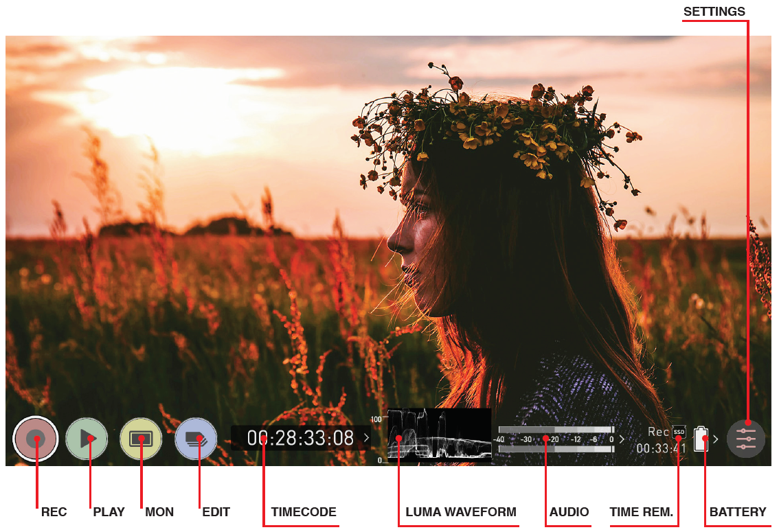
Task: Click the SETTINGS callout label
Action: [x=714, y=12]
